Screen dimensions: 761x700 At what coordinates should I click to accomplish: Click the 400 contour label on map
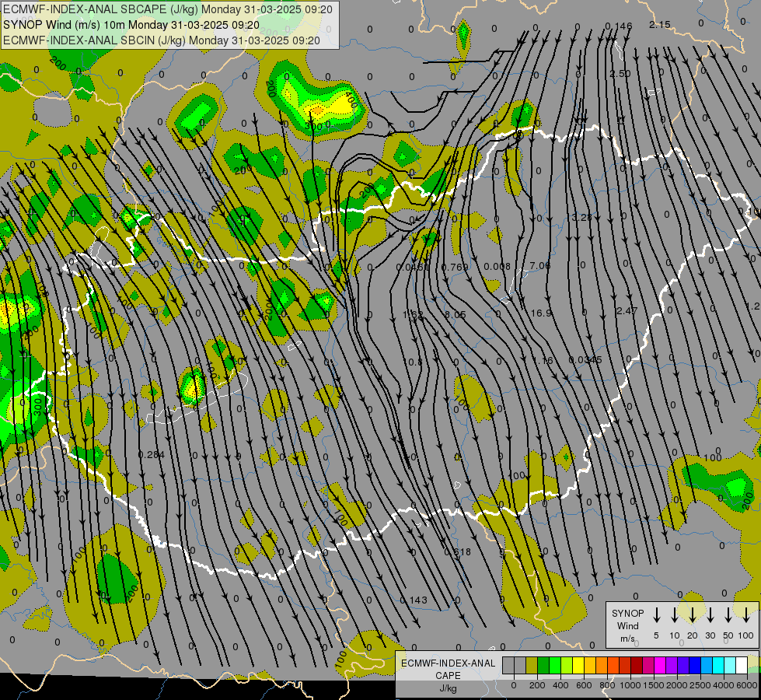(351, 100)
